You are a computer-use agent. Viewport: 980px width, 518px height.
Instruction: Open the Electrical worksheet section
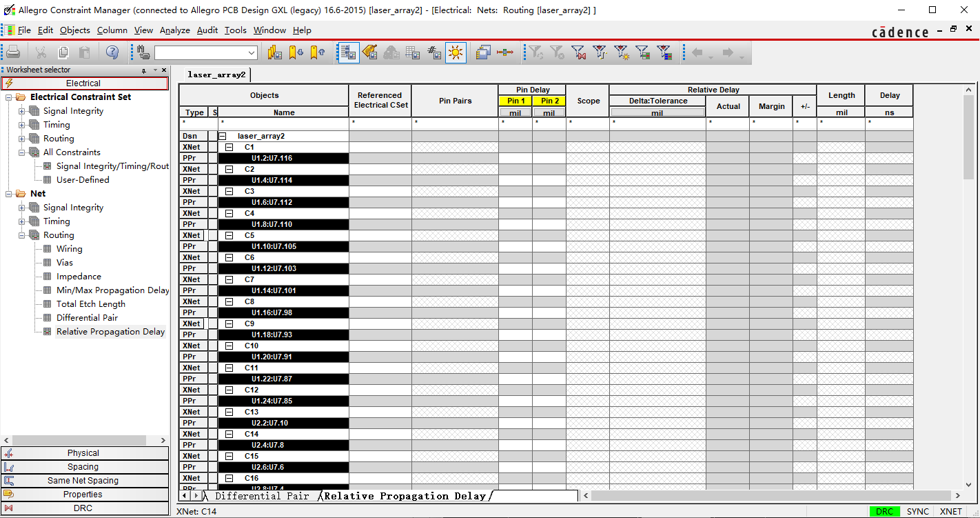83,83
